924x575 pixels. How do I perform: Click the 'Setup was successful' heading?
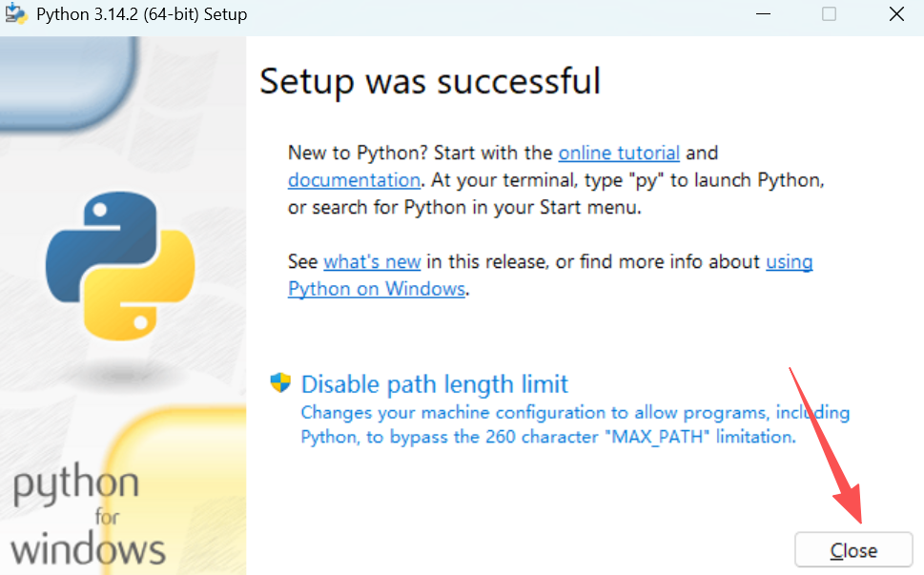(x=430, y=81)
